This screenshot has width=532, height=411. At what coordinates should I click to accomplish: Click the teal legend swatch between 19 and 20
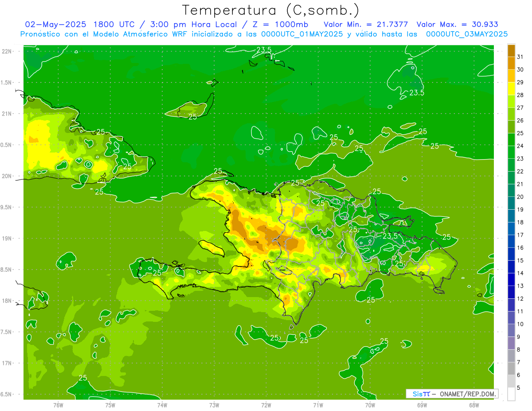coord(511,203)
